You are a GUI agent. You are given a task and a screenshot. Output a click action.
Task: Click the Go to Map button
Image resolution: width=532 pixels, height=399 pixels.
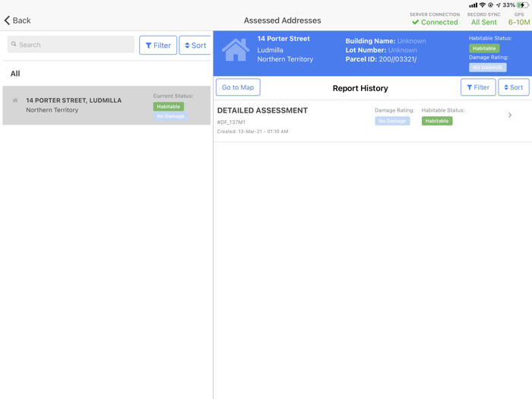[x=238, y=87]
